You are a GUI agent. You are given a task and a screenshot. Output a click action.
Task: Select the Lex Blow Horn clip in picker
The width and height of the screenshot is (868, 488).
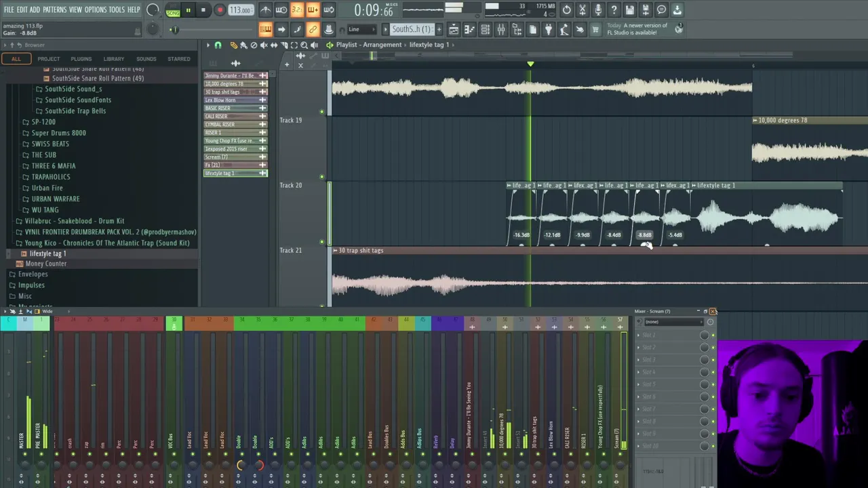point(236,100)
